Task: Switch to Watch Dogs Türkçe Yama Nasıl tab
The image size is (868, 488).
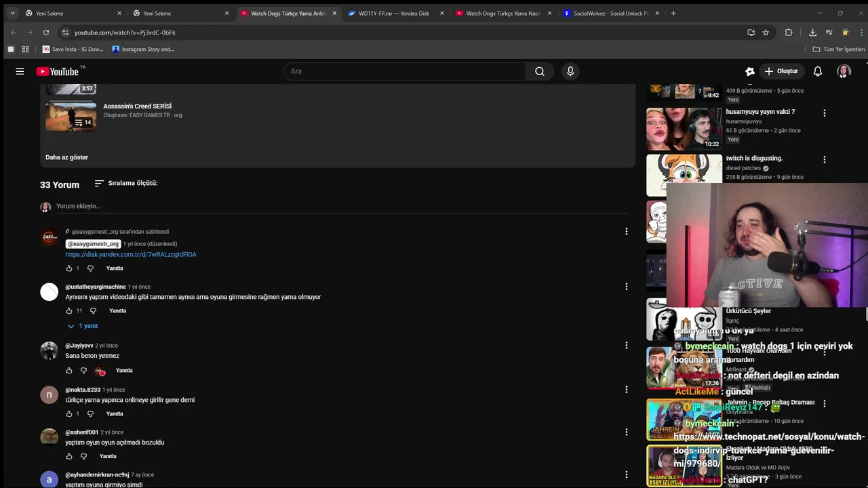Action: pos(502,13)
